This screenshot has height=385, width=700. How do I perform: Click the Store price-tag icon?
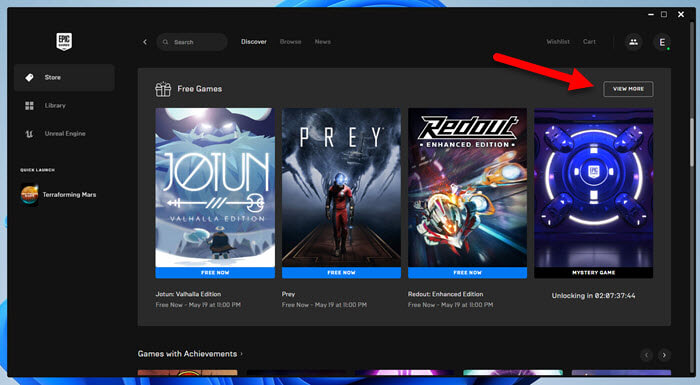(29, 78)
